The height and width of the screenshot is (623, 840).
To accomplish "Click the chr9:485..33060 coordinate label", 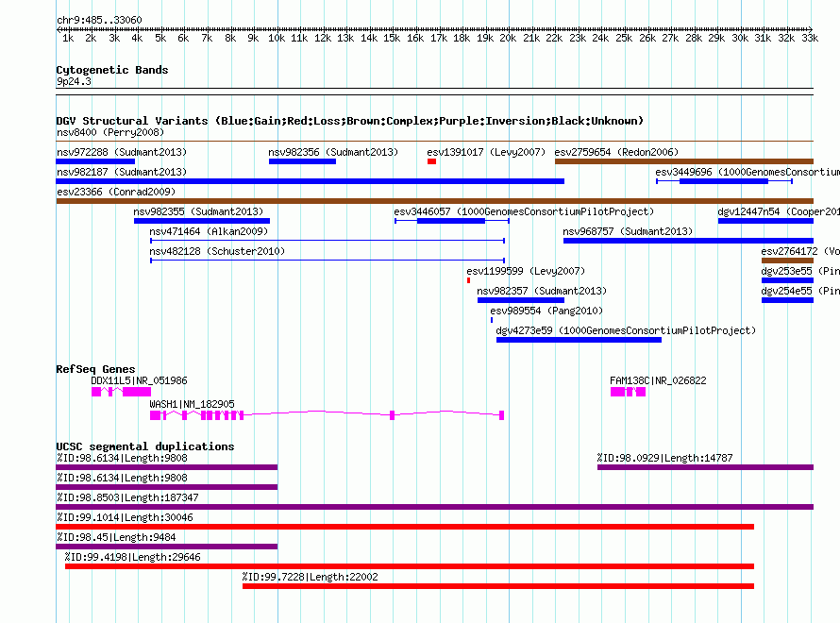I will tap(99, 21).
